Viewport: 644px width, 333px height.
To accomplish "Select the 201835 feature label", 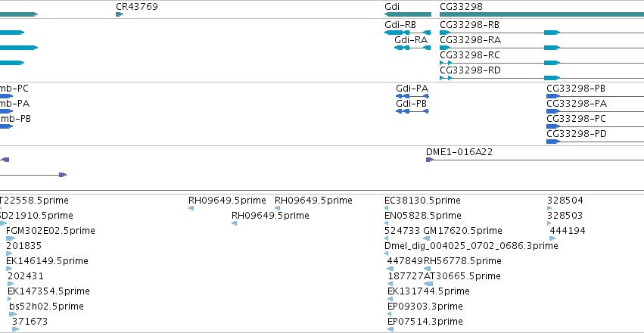I will [x=23, y=246].
